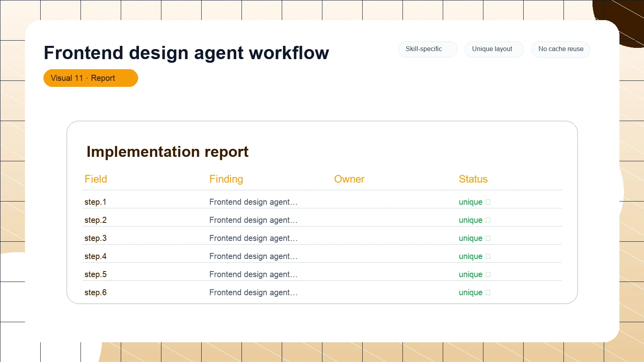Screen dimensions: 644x362
Task: Click the Field column header
Action: point(96,179)
